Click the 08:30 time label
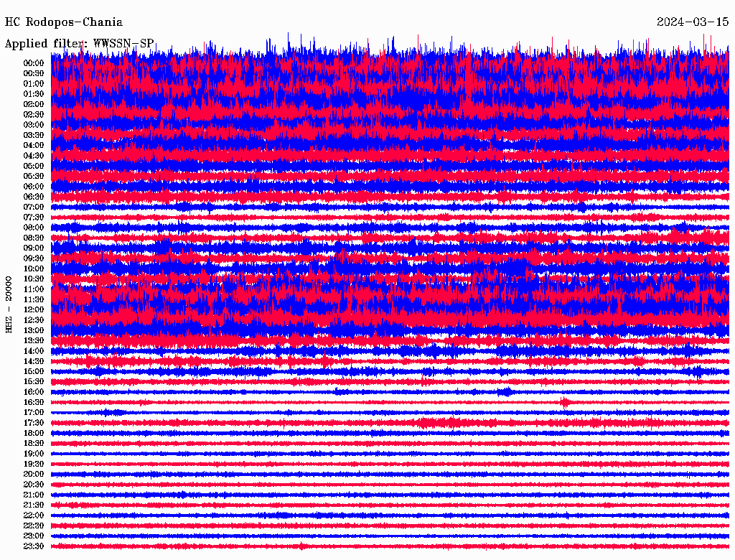Image resolution: width=735 pixels, height=560 pixels. click(34, 238)
